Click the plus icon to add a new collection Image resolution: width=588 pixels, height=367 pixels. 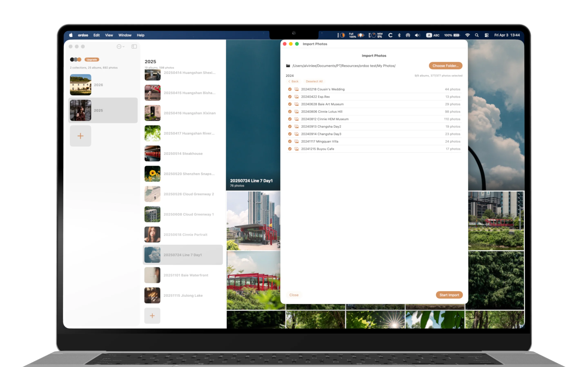pyautogui.click(x=80, y=136)
